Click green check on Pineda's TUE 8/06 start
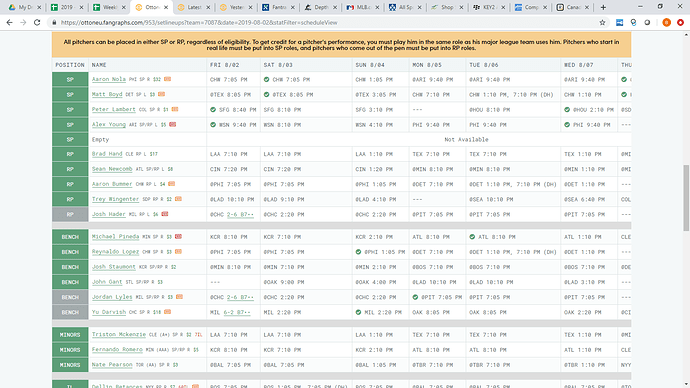This screenshot has width=690, height=388. coord(472,237)
